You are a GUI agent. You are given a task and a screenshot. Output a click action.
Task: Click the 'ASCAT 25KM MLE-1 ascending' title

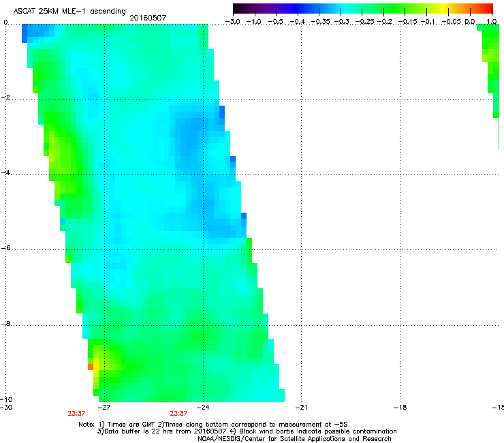[x=69, y=12]
